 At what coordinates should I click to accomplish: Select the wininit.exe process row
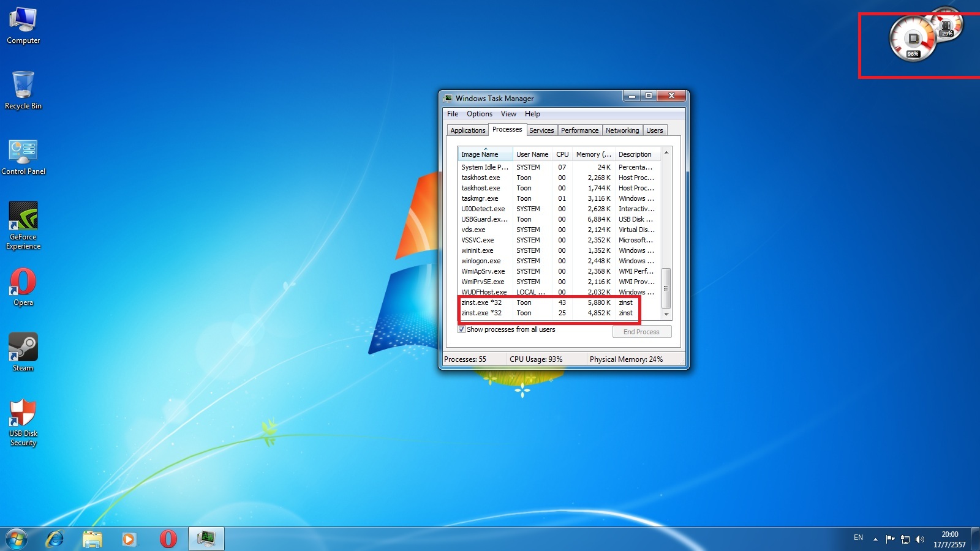click(559, 250)
